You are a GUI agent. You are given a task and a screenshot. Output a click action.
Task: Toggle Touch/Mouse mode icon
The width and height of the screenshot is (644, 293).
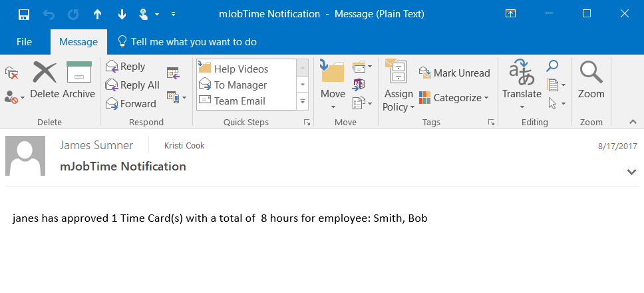point(143,15)
